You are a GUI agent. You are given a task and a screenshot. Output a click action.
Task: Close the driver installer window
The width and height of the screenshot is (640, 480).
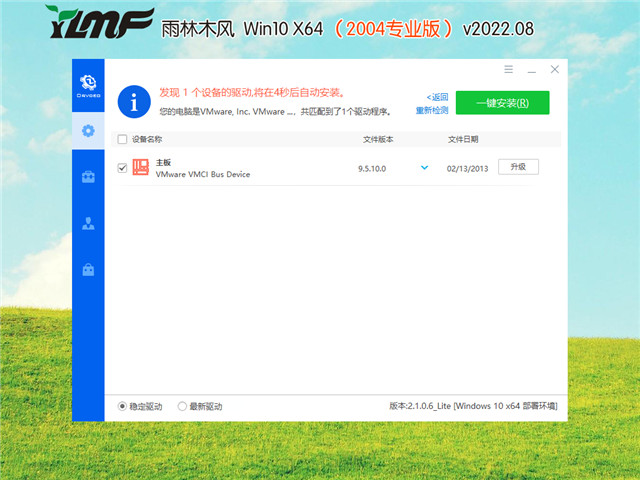(x=555, y=69)
